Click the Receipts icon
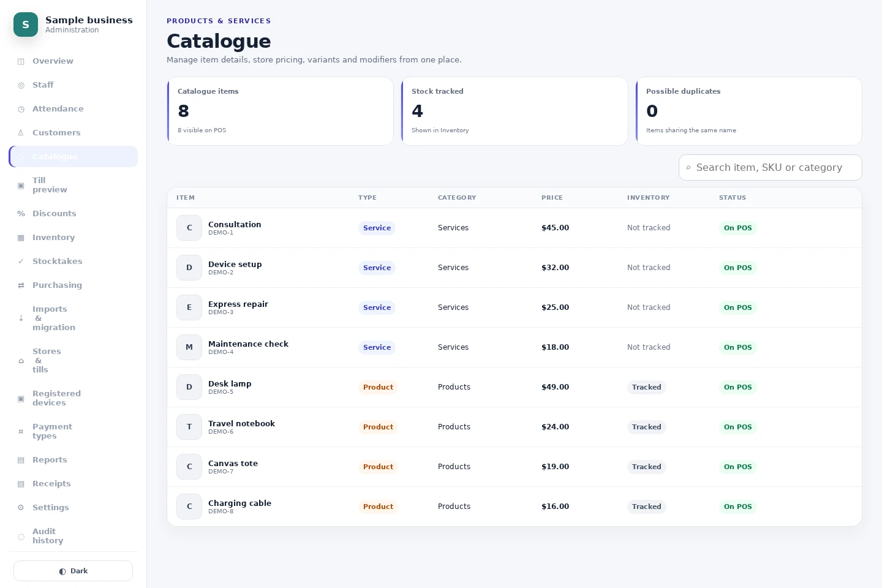Screen dimensions: 882x588 point(21,484)
